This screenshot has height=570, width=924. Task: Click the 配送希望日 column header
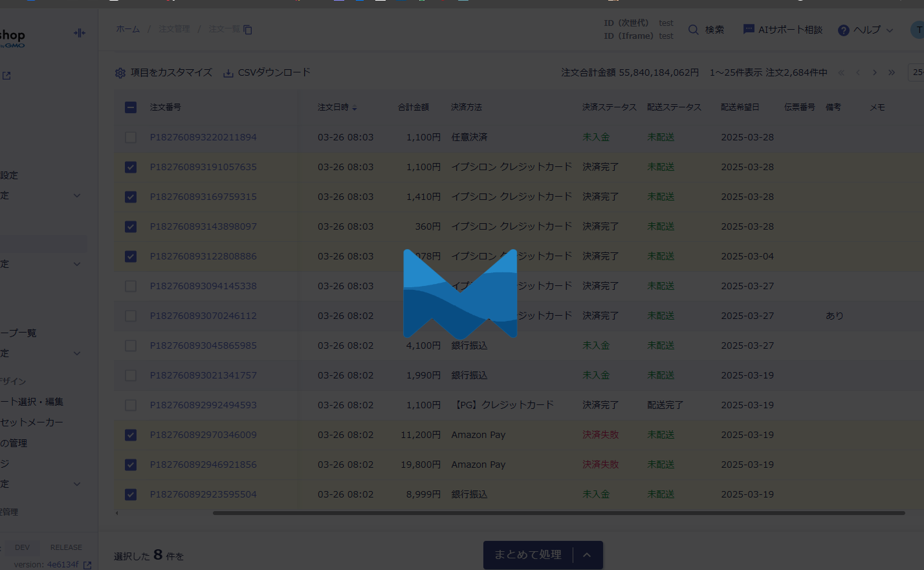pos(740,107)
